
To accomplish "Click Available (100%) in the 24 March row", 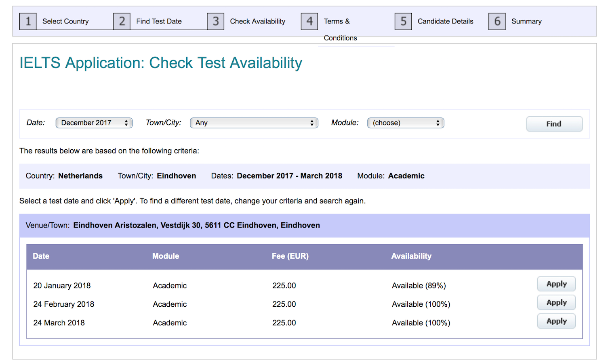I will (x=421, y=323).
